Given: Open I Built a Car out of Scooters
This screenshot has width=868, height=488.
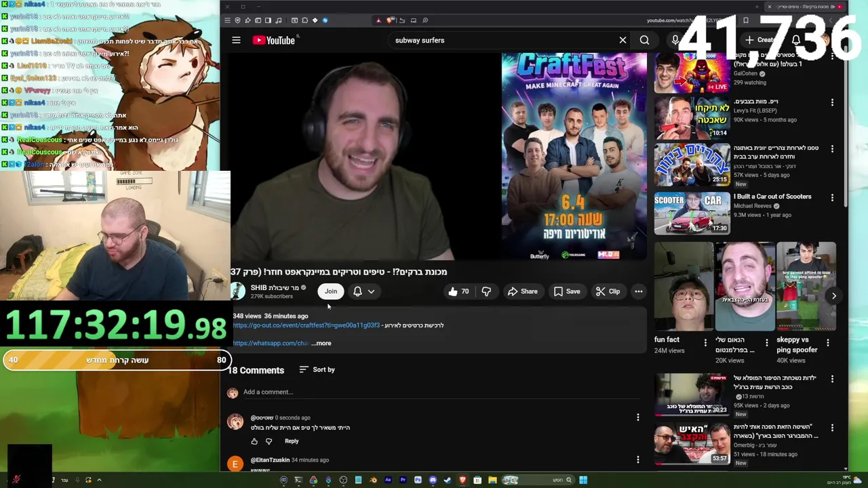Looking at the screenshot, I should coord(772,197).
